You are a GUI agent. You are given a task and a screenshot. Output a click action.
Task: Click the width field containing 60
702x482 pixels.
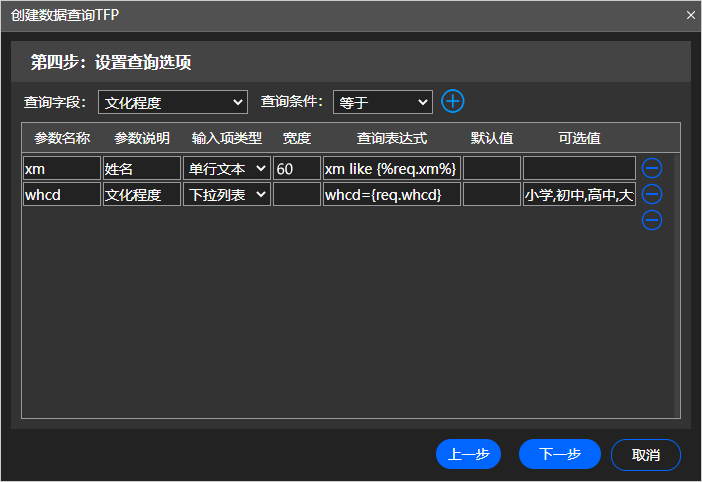click(x=296, y=168)
